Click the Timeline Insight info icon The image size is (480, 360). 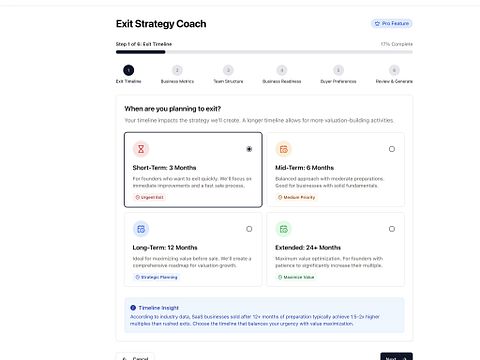[x=133, y=308]
